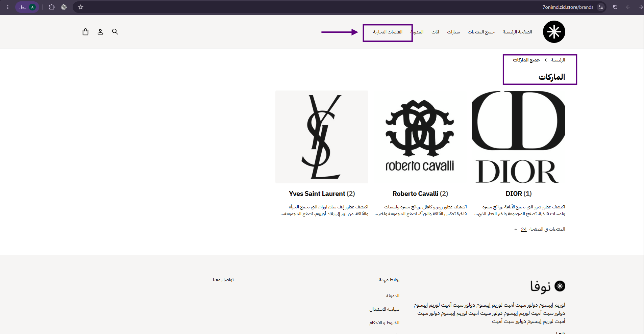Open جميع المنتجات in the navigation

(481, 32)
